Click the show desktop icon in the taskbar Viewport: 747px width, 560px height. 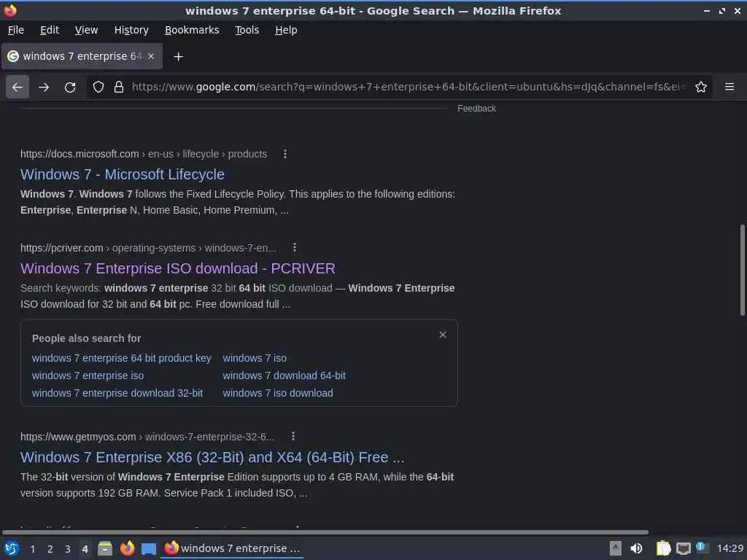[x=149, y=548]
